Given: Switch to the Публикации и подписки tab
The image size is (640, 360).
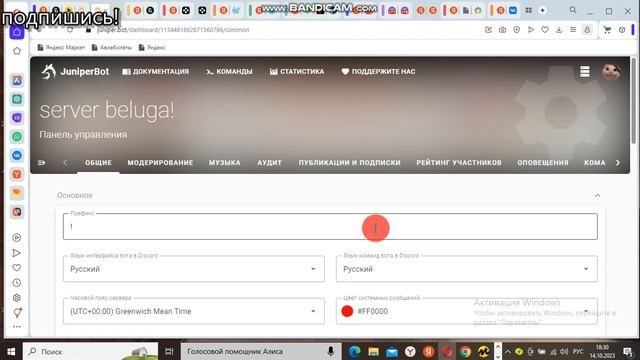Looking at the screenshot, I should point(349,162).
